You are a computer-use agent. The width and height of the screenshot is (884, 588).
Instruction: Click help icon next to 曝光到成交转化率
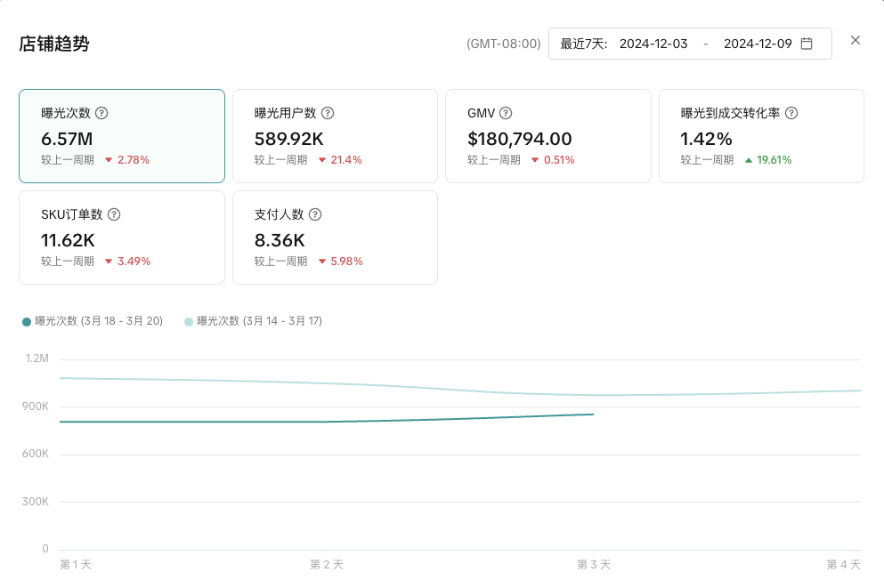pos(791,113)
